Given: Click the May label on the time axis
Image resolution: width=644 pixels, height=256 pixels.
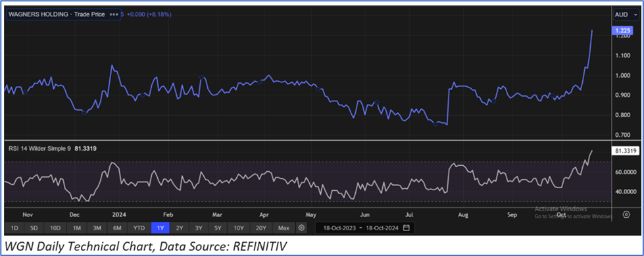Looking at the screenshot, I should click(311, 215).
